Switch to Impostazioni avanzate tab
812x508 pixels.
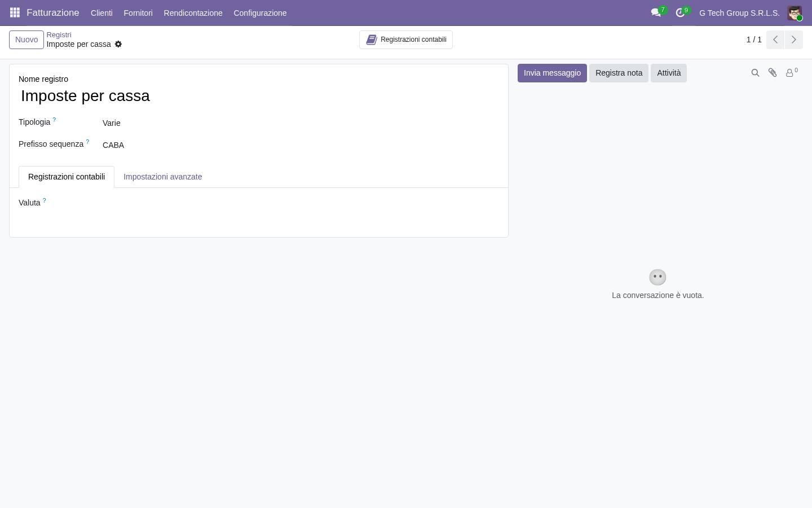pos(162,177)
